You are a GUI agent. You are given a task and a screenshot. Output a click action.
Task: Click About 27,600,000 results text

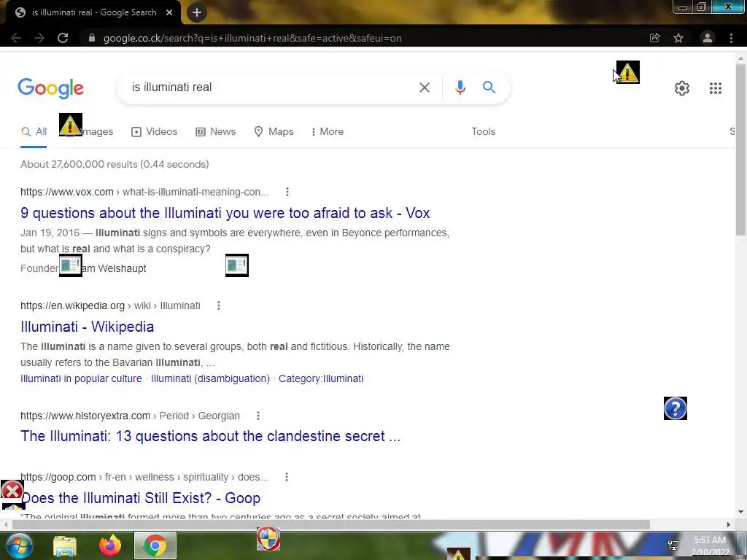coord(115,164)
